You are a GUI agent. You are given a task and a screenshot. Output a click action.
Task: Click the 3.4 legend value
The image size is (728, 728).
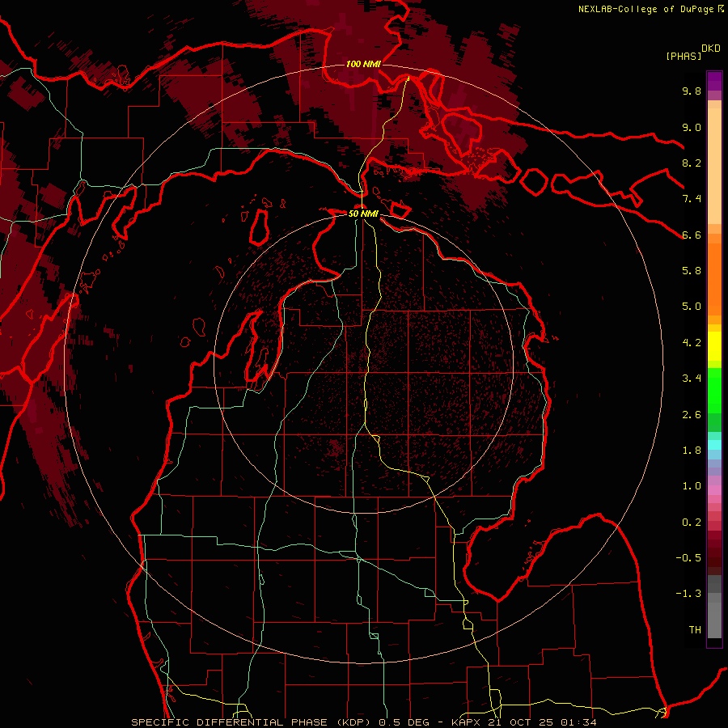pos(692,379)
